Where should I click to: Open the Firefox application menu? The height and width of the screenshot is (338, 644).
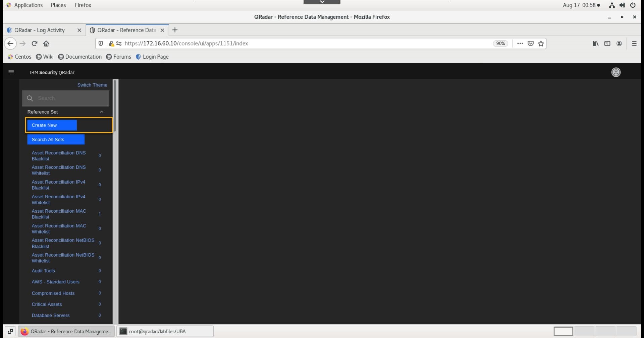click(634, 44)
